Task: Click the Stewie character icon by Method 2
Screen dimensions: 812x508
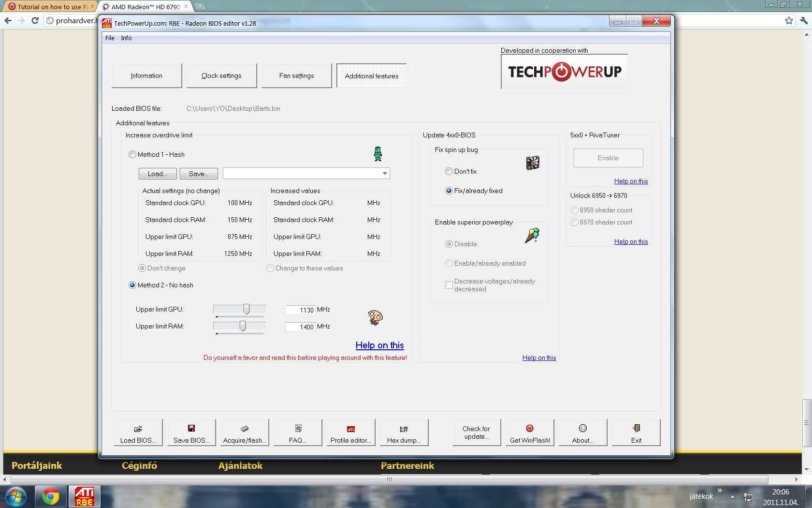Action: [x=376, y=317]
